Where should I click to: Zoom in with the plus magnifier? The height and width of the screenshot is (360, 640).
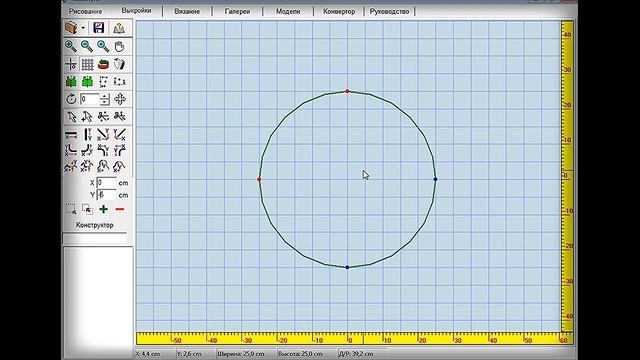coord(71,46)
